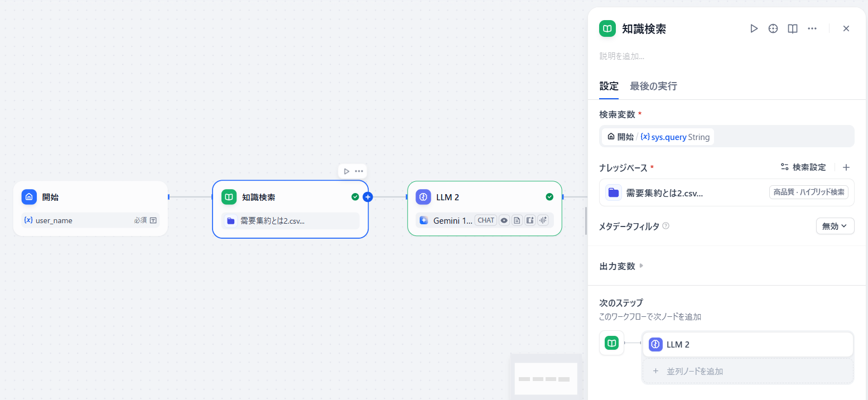Click the purple LLM icon on LLM 2 node
This screenshot has width=868, height=400.
[x=423, y=197]
